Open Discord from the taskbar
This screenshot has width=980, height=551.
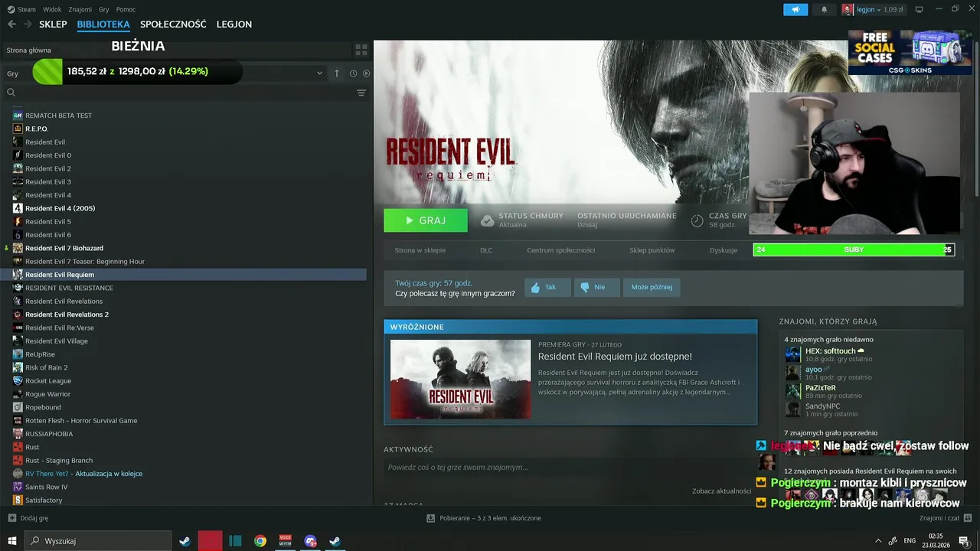pos(310,541)
